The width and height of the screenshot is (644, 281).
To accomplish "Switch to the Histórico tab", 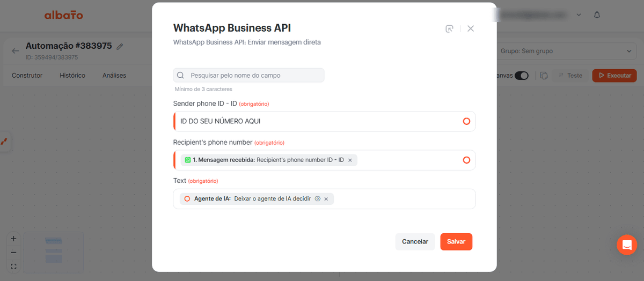I will (x=72, y=76).
